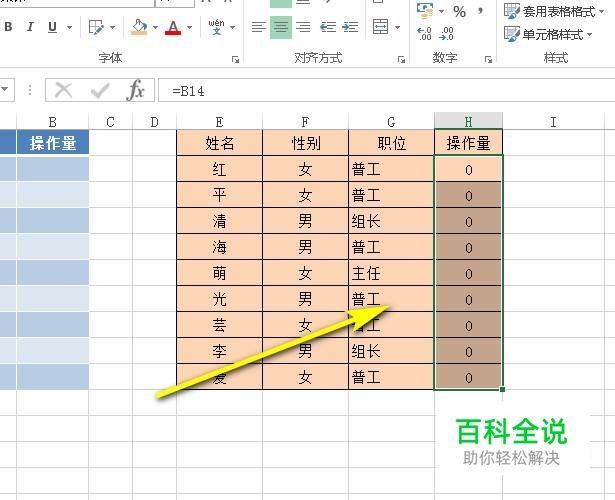Viewport: 615px width, 500px height.
Task: Align text right
Action: (x=303, y=27)
